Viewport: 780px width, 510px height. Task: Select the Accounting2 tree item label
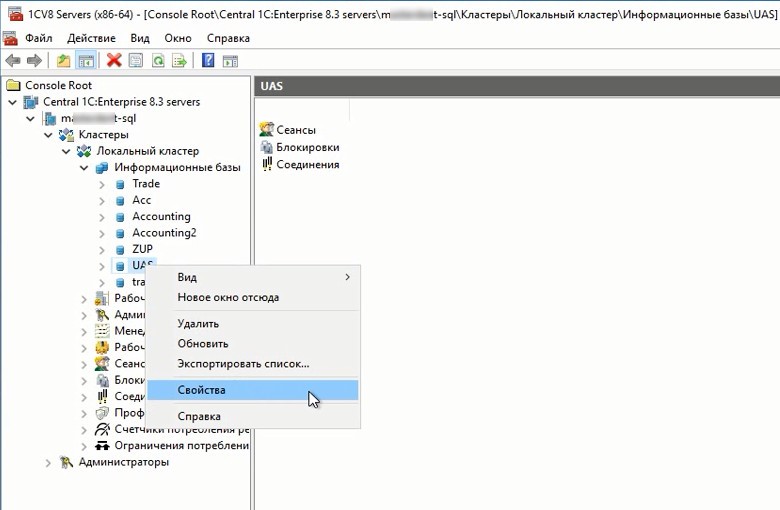click(164, 233)
